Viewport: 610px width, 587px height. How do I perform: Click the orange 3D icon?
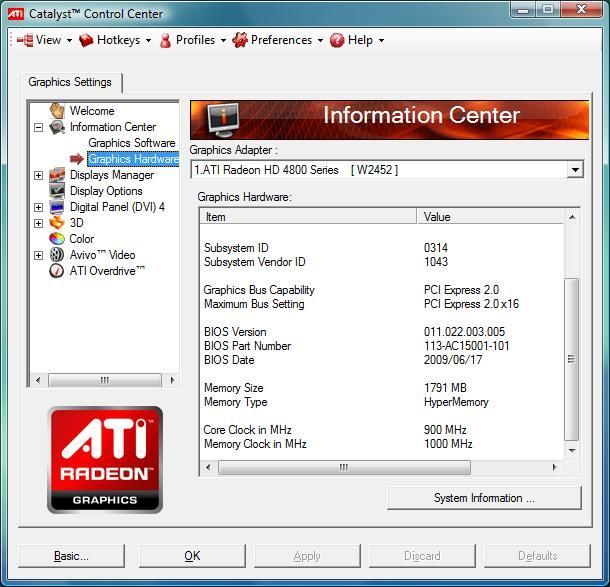pos(57,223)
